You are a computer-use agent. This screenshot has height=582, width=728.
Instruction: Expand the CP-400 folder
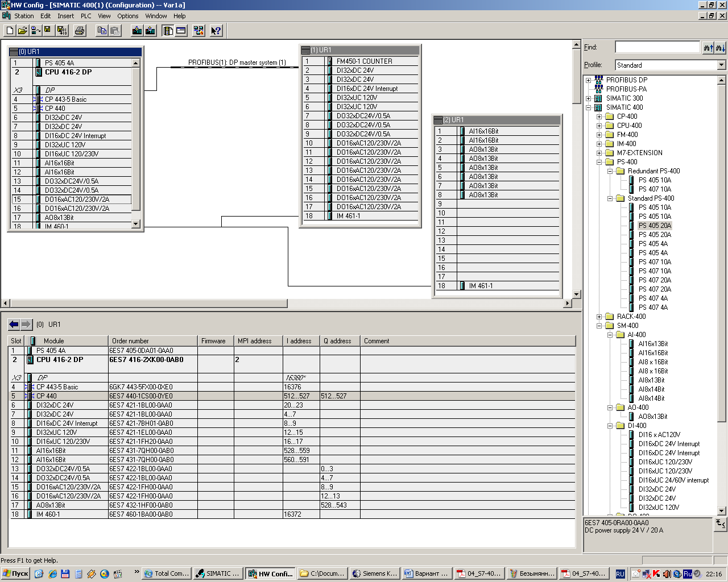(599, 117)
